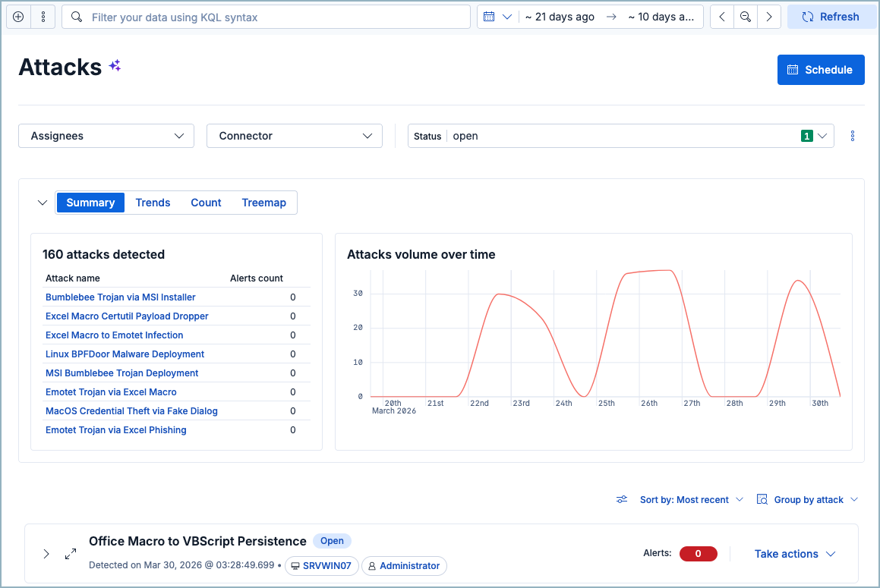Viewport: 880px width, 588px height.
Task: Step the time range backward
Action: [722, 17]
